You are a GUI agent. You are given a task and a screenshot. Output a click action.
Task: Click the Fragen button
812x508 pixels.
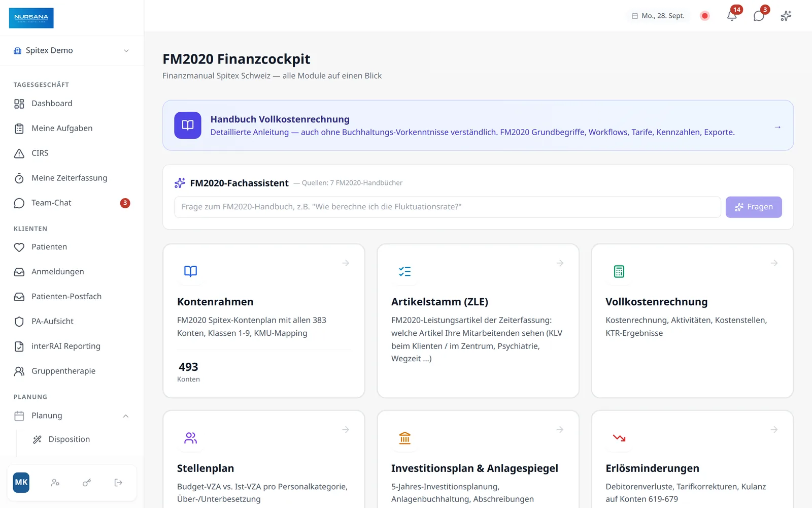pos(754,207)
